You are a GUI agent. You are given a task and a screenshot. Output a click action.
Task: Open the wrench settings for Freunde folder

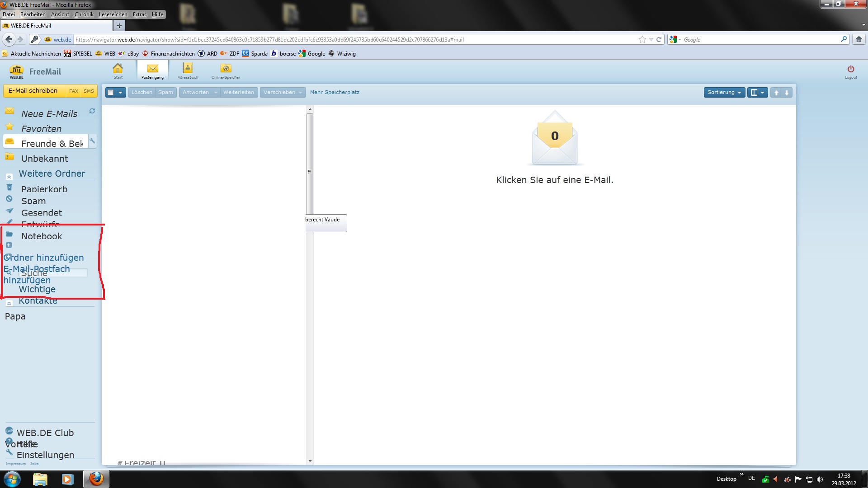click(92, 141)
